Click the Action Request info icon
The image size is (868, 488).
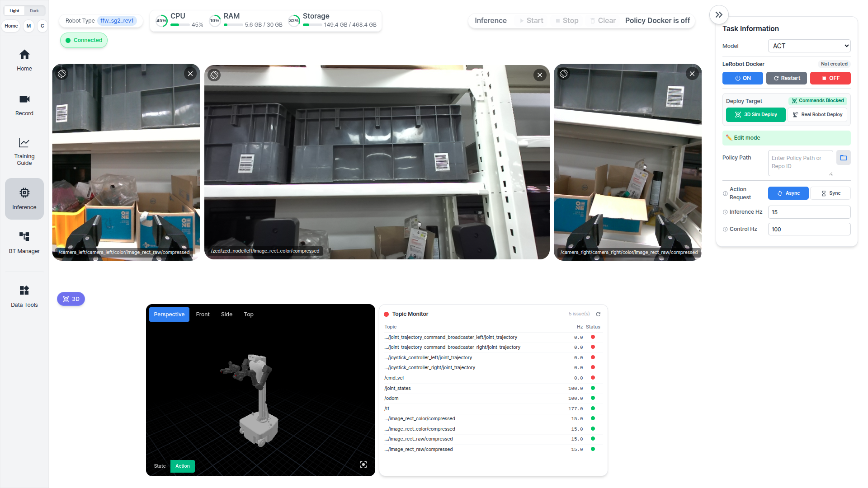[x=725, y=193]
